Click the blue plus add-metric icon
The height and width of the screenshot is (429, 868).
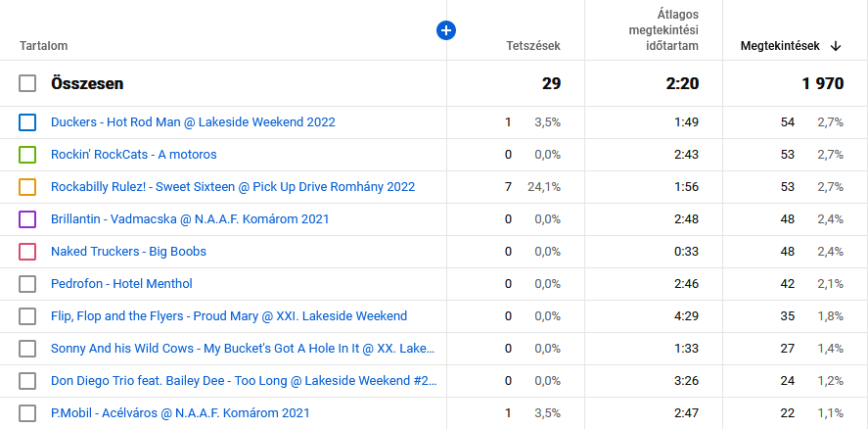tap(446, 31)
